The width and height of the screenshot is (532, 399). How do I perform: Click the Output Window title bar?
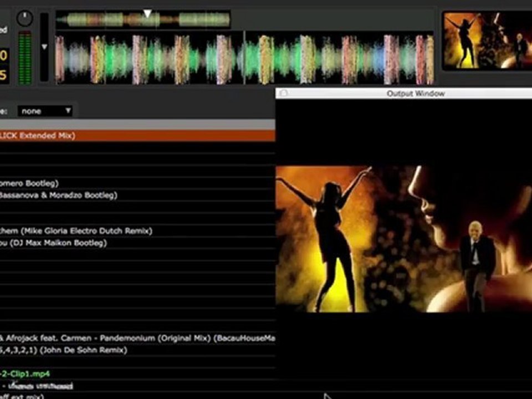point(404,93)
